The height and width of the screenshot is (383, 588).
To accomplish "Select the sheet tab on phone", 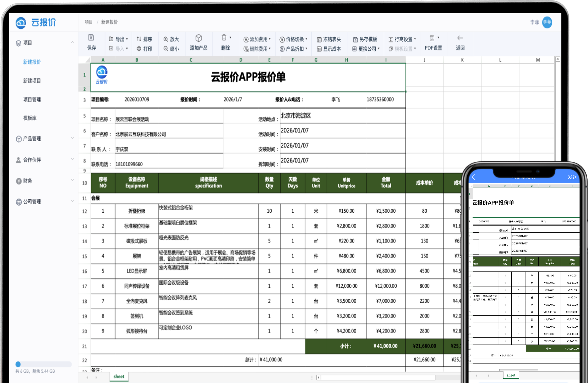I will [511, 375].
